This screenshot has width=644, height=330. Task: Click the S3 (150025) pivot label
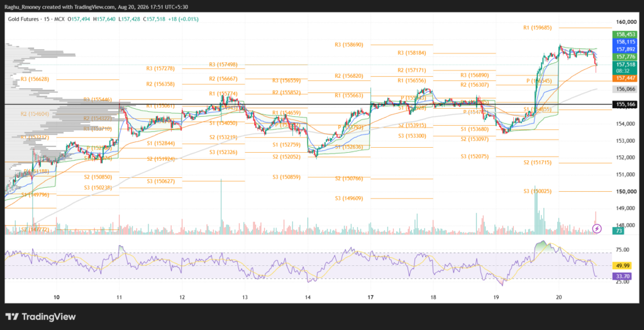pos(538,191)
